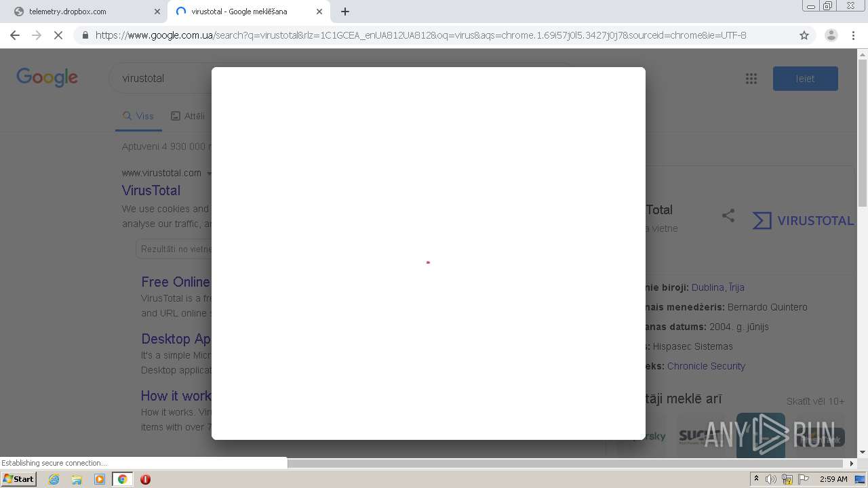This screenshot has height=488, width=868.
Task: Open the VirusTotal result title link
Action: click(x=151, y=190)
